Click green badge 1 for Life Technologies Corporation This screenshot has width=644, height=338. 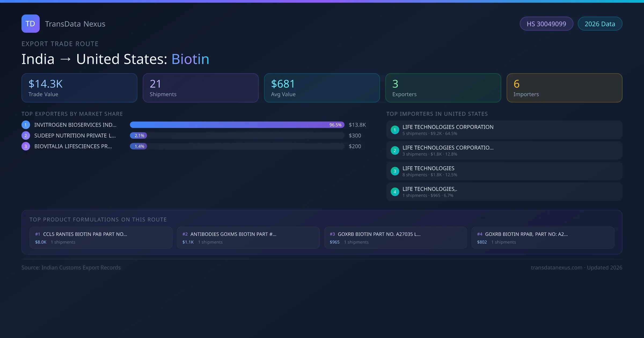395,130
